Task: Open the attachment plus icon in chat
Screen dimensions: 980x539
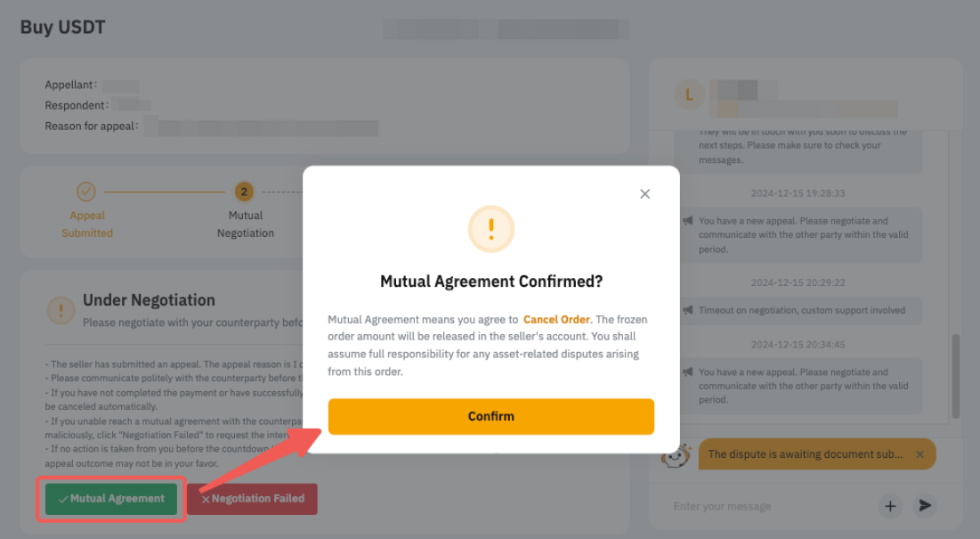Action: click(x=890, y=506)
